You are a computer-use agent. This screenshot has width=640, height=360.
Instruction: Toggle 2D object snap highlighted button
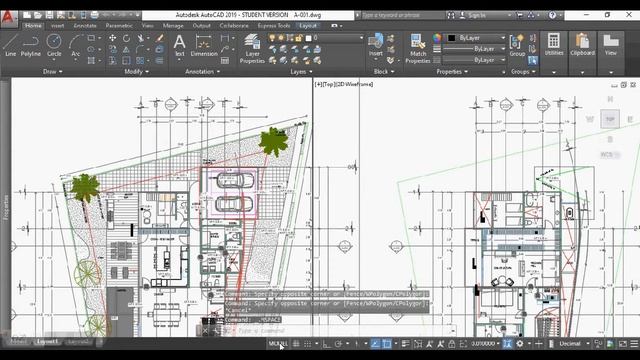tap(386, 344)
